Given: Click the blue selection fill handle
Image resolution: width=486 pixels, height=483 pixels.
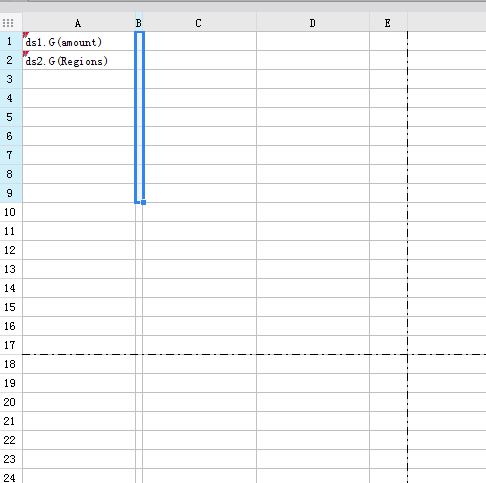Looking at the screenshot, I should tap(143, 202).
